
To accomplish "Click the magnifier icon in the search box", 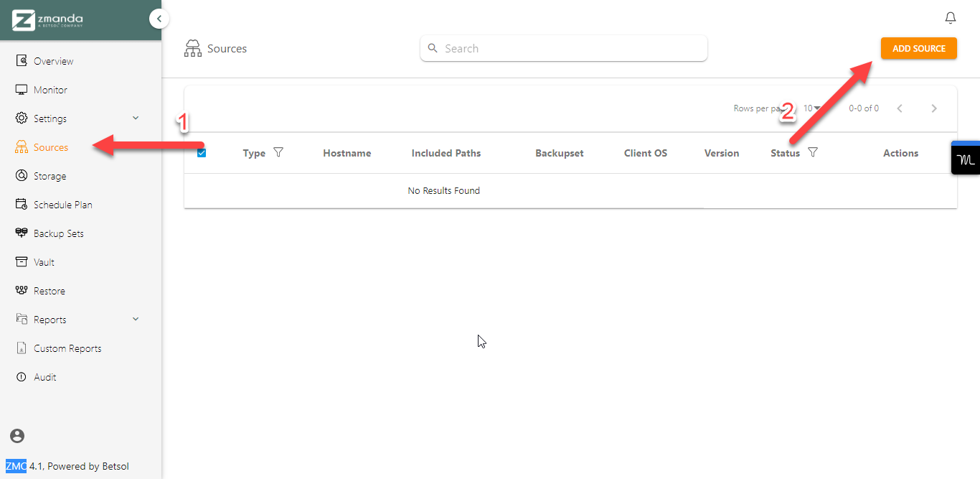I will [x=433, y=48].
